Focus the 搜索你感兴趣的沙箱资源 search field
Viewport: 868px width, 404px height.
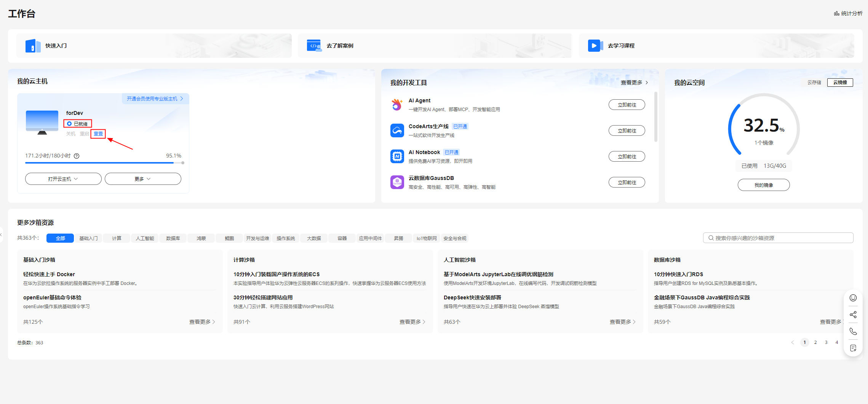[x=778, y=238]
